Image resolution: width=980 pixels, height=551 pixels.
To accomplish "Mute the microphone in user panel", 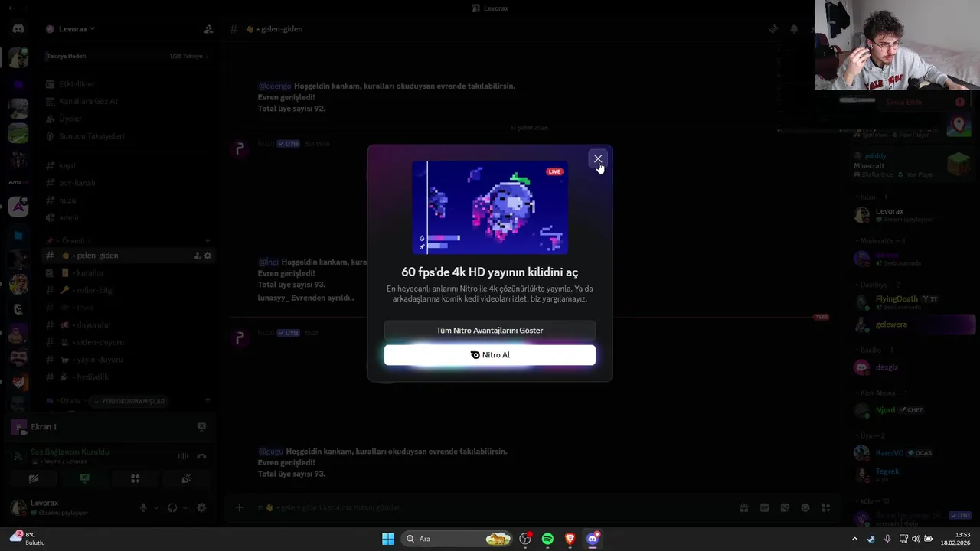I will pos(143,507).
